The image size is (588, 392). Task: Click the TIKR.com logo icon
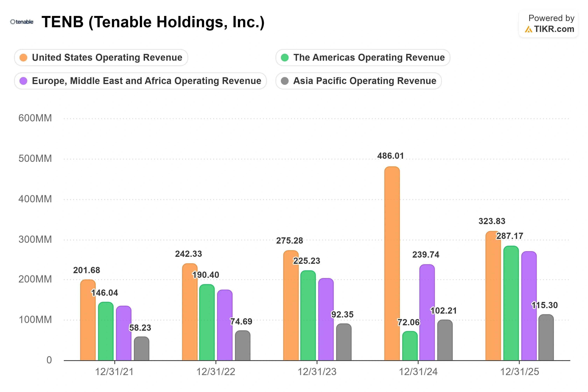(x=528, y=29)
